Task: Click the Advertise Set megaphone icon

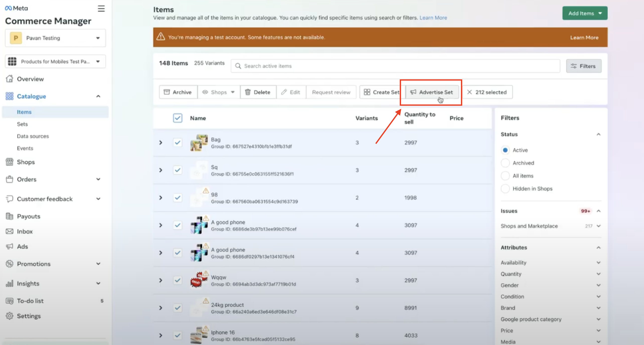Action: [413, 92]
